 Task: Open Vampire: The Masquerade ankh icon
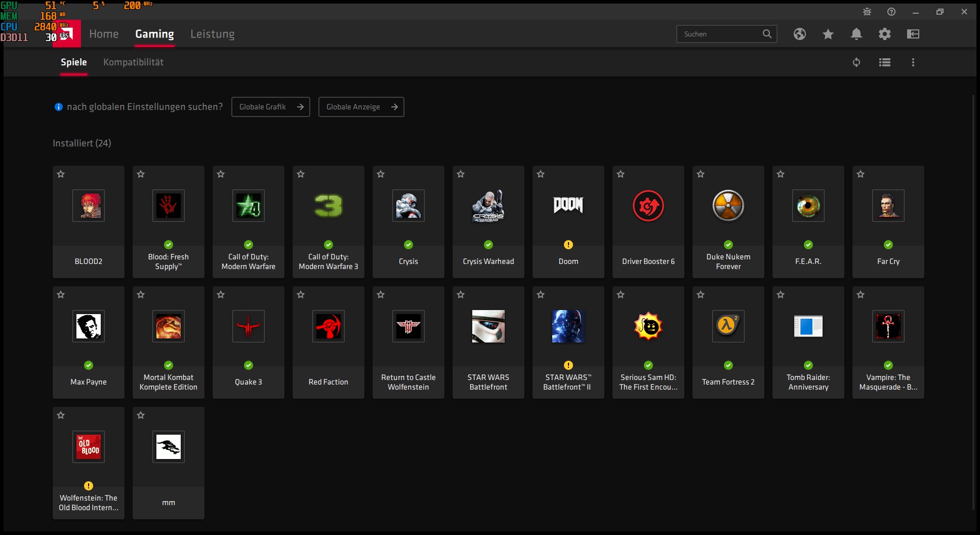pos(888,326)
